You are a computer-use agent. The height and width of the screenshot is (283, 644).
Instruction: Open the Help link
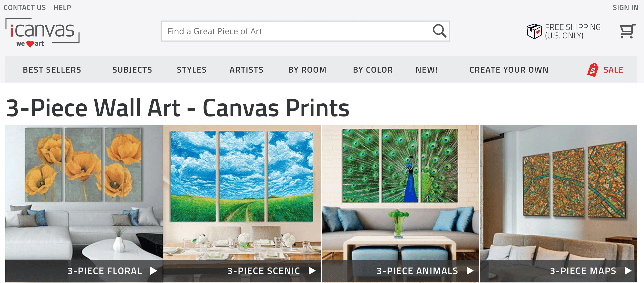click(x=62, y=8)
